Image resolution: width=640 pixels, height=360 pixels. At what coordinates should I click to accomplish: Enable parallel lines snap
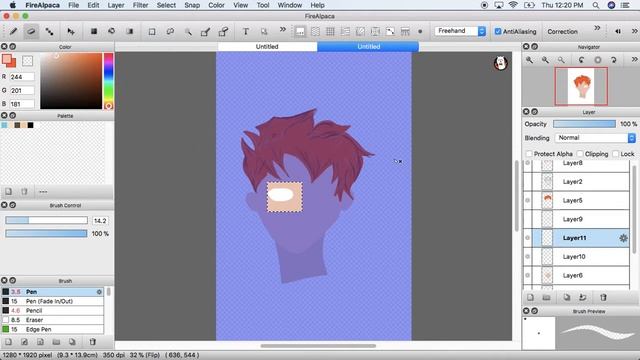tap(315, 31)
